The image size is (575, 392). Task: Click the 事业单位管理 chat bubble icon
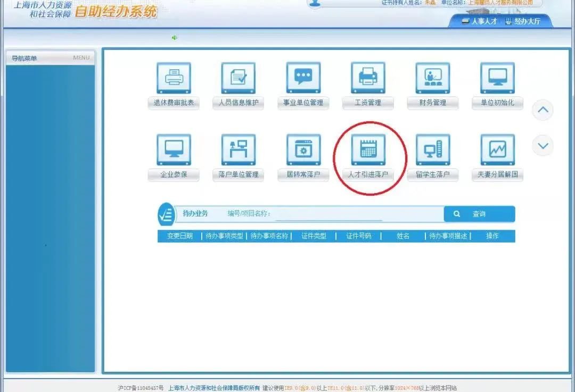coord(303,78)
